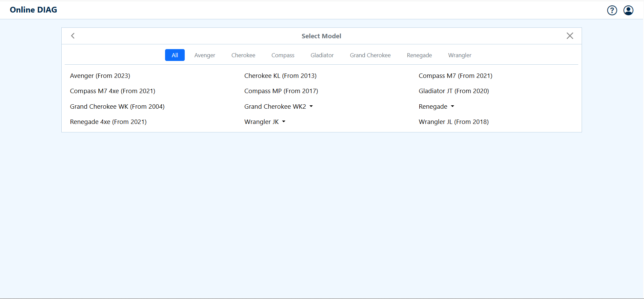Filter models by Compass tab
Screen dimensions: 644x299
283,55
